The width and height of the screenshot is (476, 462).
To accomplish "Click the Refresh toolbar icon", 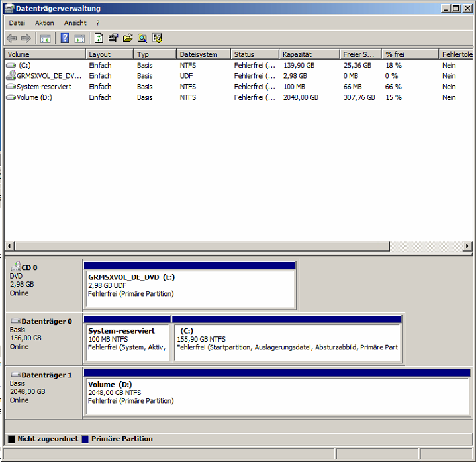I will 99,38.
